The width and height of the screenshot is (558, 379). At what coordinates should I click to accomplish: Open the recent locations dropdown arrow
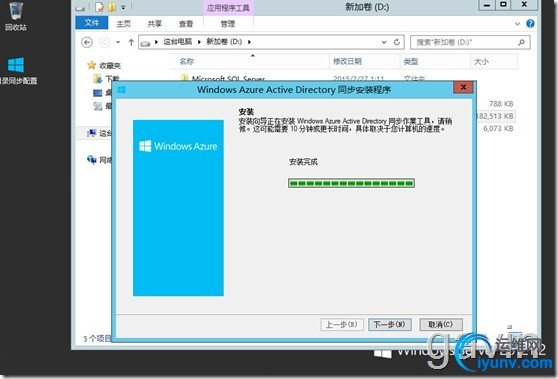pyautogui.click(x=118, y=42)
